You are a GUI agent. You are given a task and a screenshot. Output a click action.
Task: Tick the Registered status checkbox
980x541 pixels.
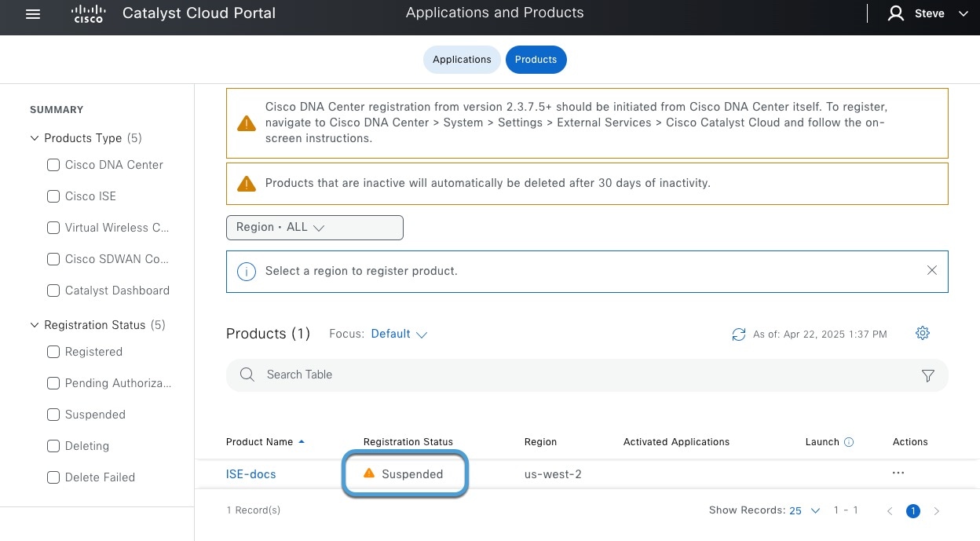(x=53, y=352)
